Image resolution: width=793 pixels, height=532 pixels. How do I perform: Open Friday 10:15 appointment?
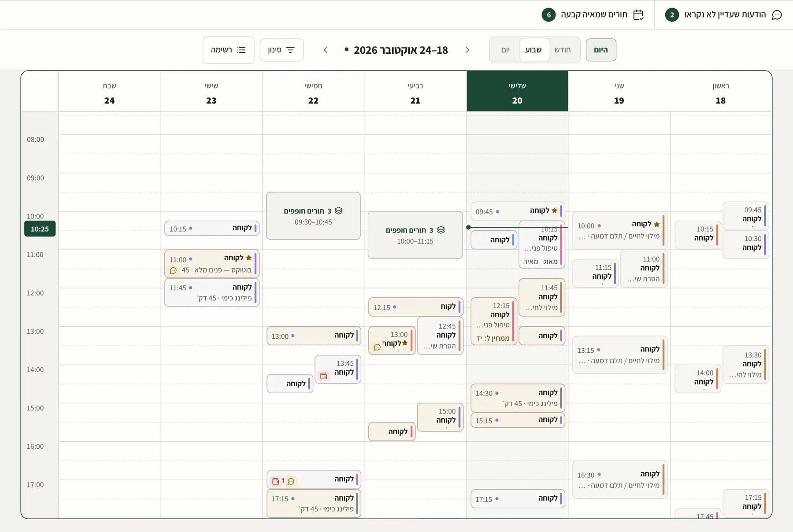pos(212,228)
